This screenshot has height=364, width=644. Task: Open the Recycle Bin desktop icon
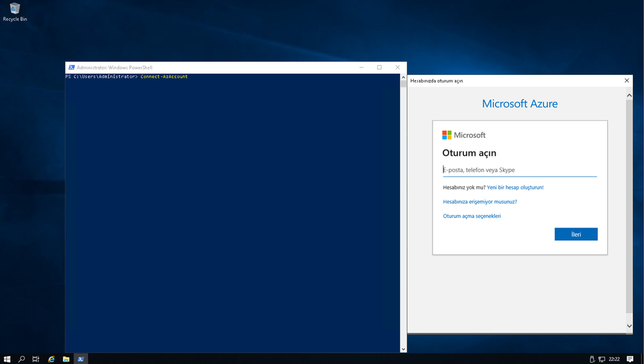(15, 12)
